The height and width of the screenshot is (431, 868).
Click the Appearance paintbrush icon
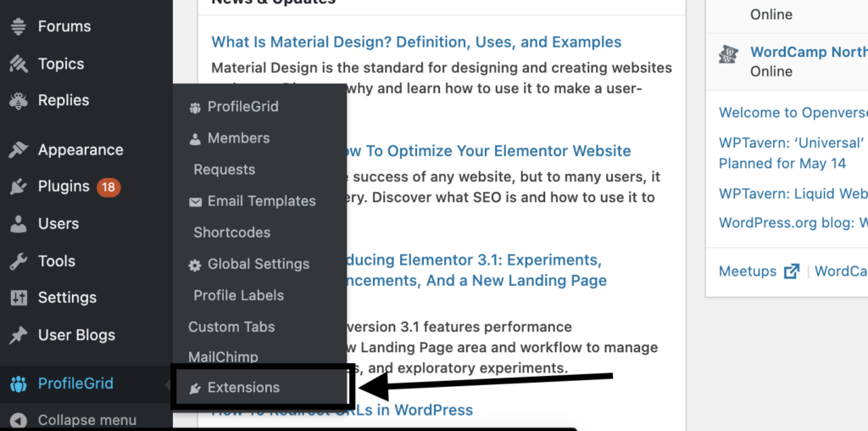(x=19, y=150)
